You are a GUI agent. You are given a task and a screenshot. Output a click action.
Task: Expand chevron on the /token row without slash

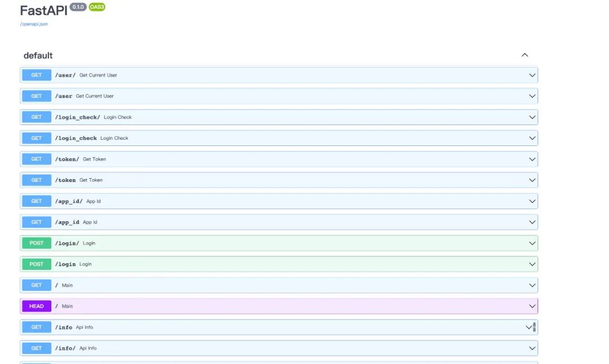[532, 180]
